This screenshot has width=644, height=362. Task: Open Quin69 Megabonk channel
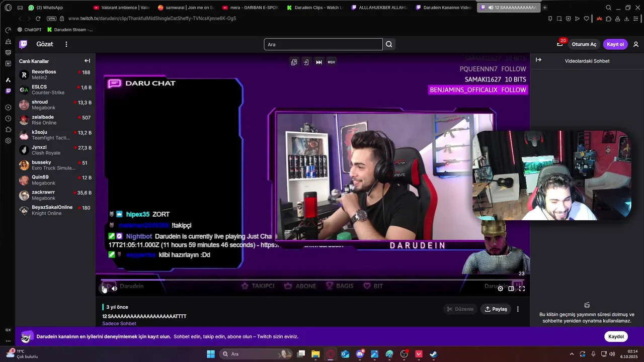pos(55,180)
